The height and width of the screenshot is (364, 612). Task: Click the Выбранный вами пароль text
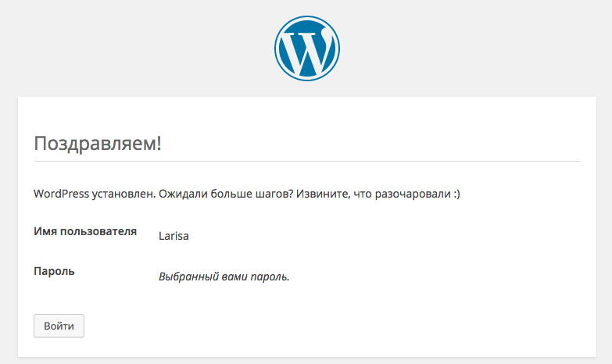(224, 277)
